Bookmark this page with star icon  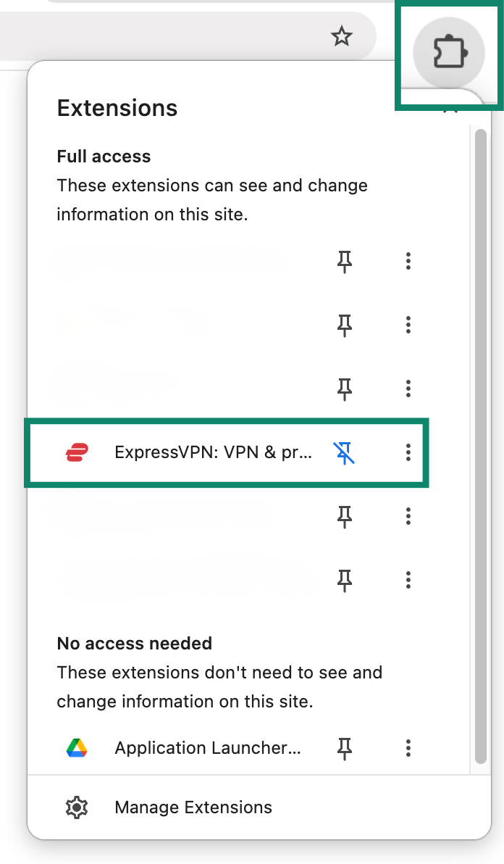(x=342, y=37)
